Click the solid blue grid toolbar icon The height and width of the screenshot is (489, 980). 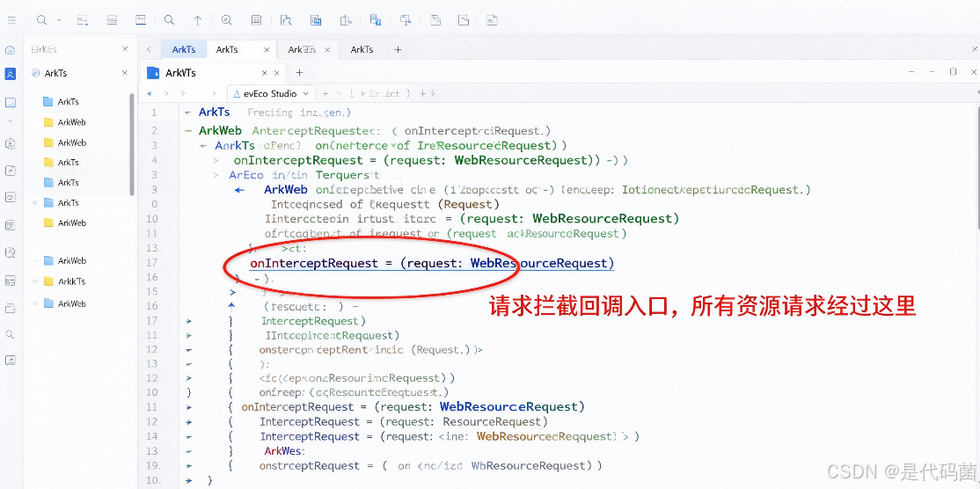(x=316, y=20)
